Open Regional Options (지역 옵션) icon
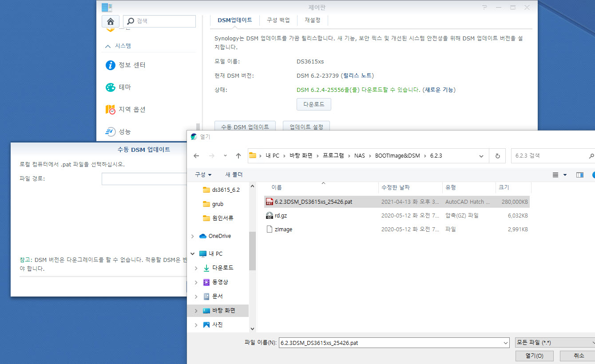The width and height of the screenshot is (595, 364). click(110, 110)
